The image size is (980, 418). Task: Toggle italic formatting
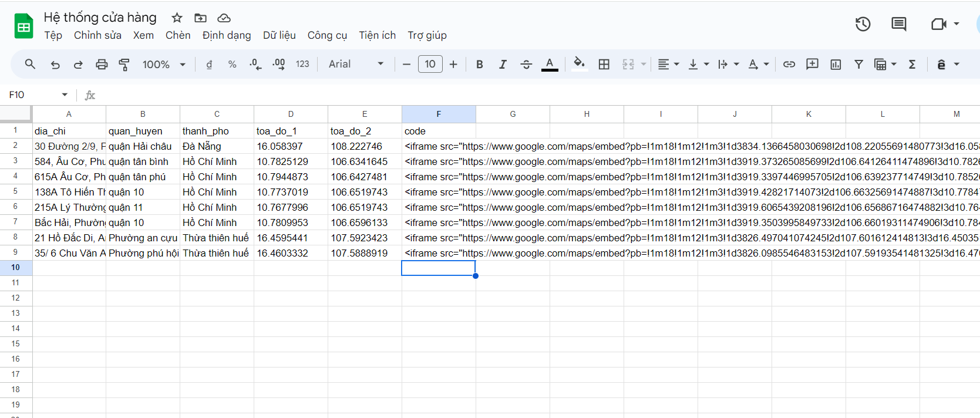tap(503, 64)
